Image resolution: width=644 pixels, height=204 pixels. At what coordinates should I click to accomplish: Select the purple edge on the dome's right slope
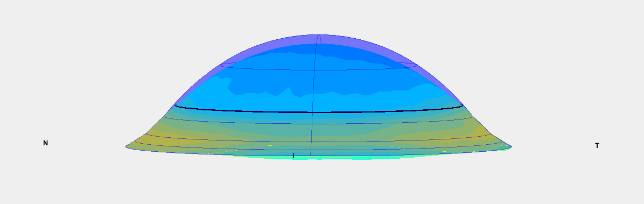pyautogui.click(x=439, y=82)
